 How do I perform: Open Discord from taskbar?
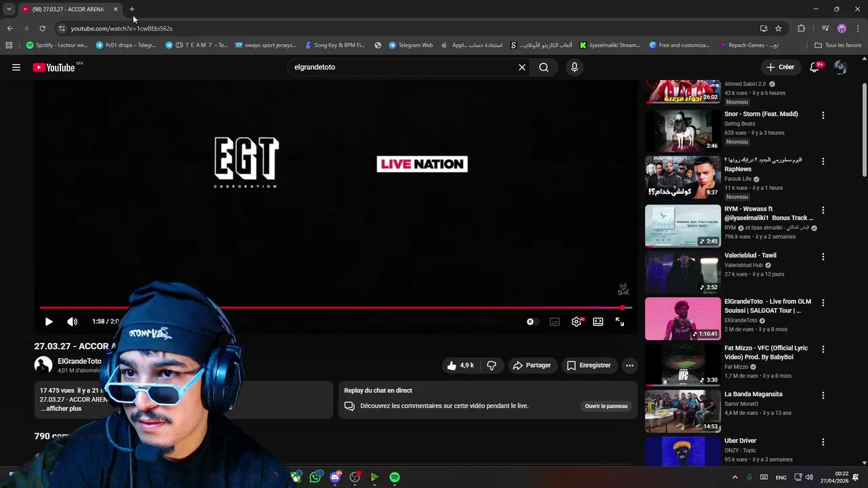tap(335, 477)
